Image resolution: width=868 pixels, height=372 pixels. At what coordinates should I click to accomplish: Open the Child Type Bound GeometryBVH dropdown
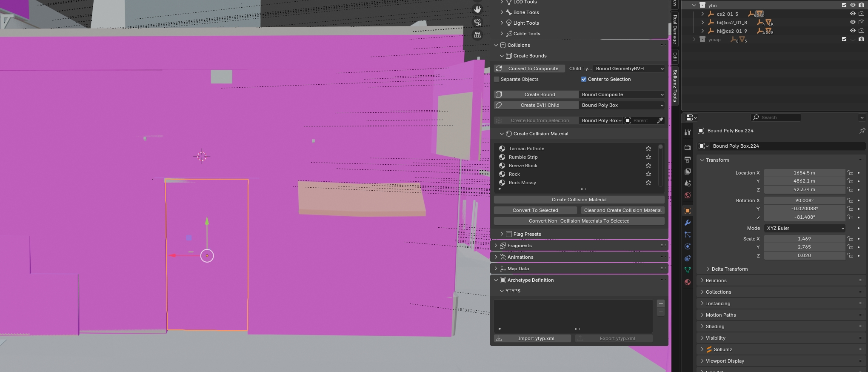629,69
